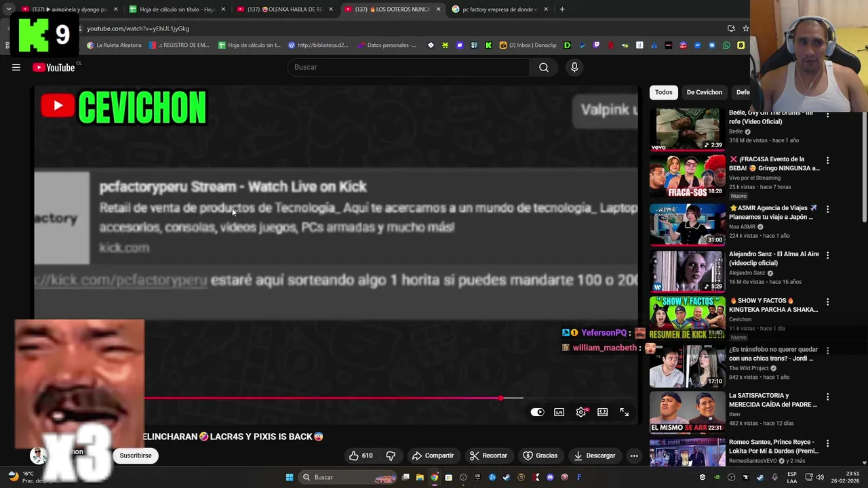Open Datos personales bookmark
The image size is (868, 488).
[x=387, y=45]
